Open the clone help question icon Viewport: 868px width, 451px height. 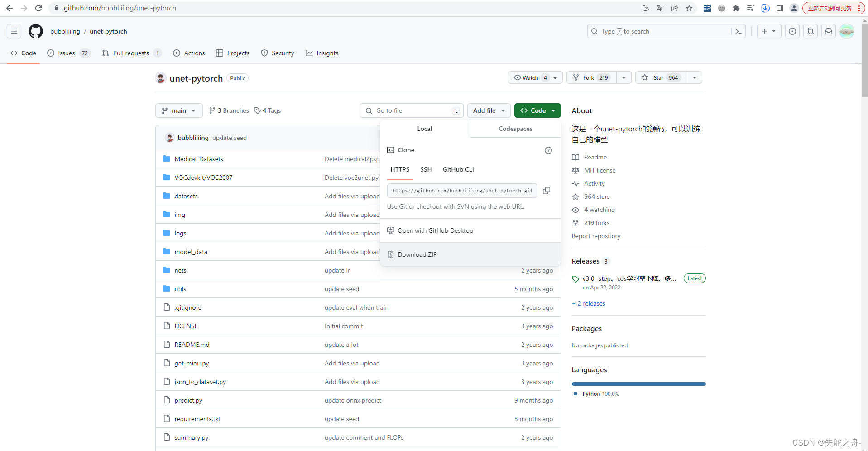pos(548,150)
